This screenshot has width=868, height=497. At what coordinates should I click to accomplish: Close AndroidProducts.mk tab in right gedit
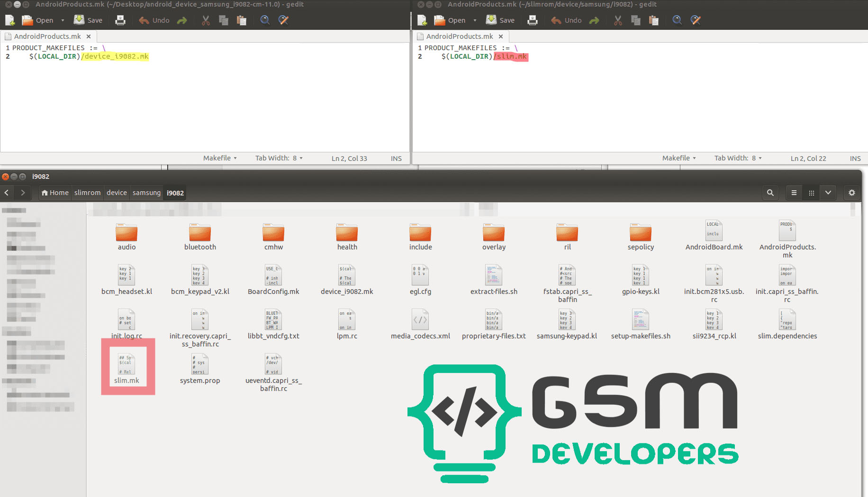click(x=501, y=36)
